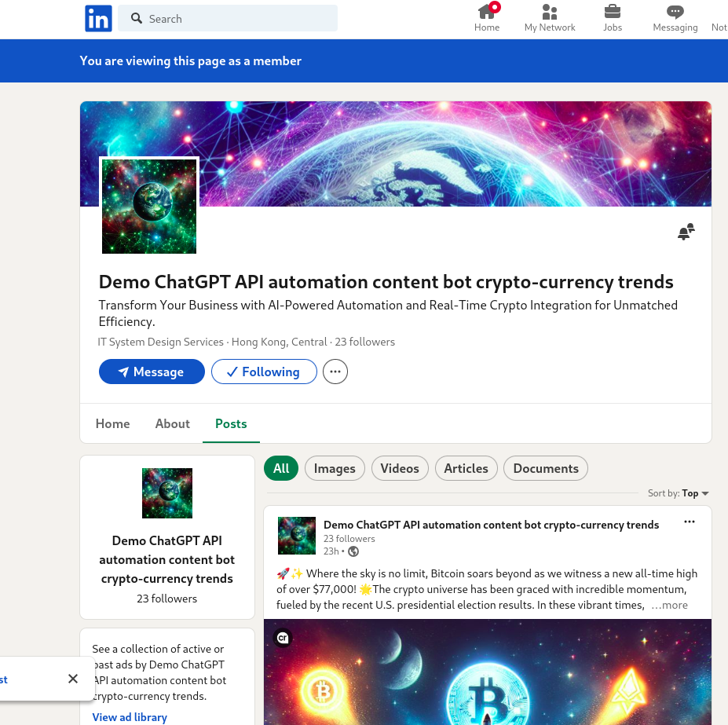Click the LinkedIn logo icon
Screen dimensions: 728x725
point(98,18)
